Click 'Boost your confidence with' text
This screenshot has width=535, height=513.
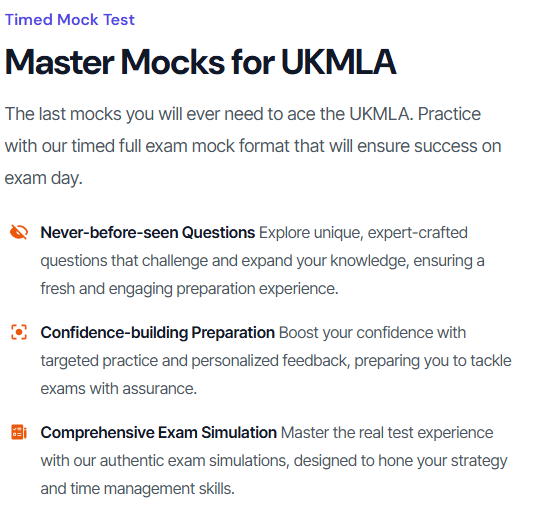point(372,333)
